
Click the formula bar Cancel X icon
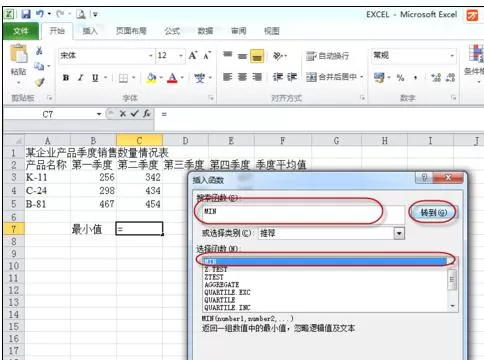[123, 114]
